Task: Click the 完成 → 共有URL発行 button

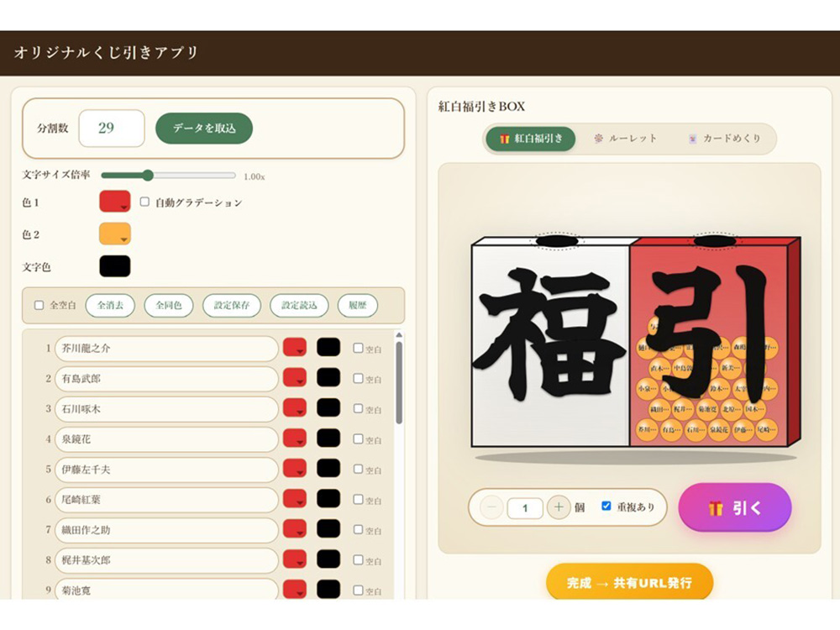Action: tap(629, 582)
